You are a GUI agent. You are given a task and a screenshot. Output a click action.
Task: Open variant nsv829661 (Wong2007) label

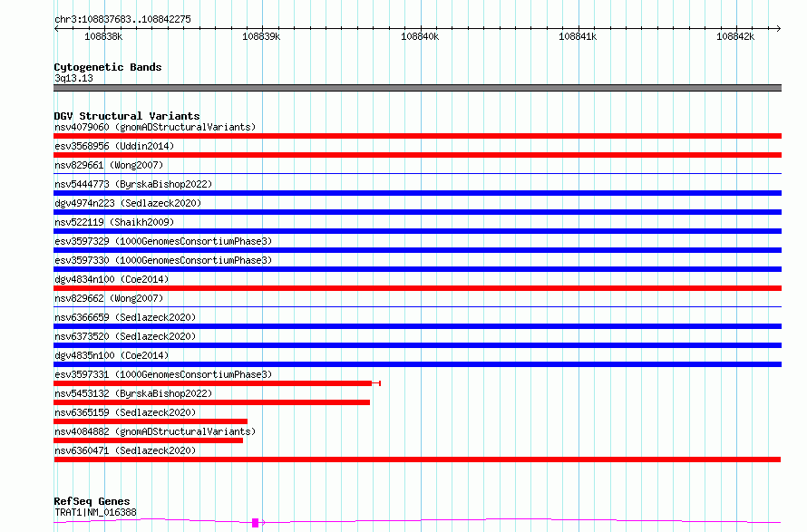[109, 165]
